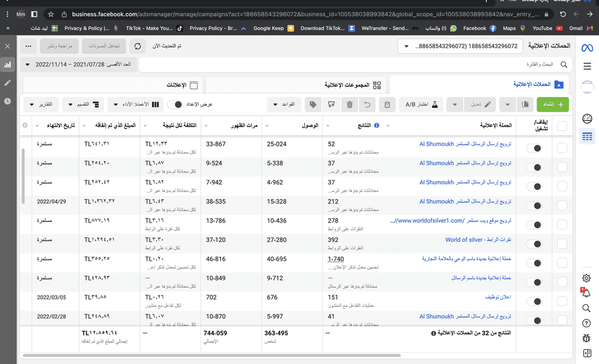
Task: Open account overview gauge icon
Action: (587, 119)
